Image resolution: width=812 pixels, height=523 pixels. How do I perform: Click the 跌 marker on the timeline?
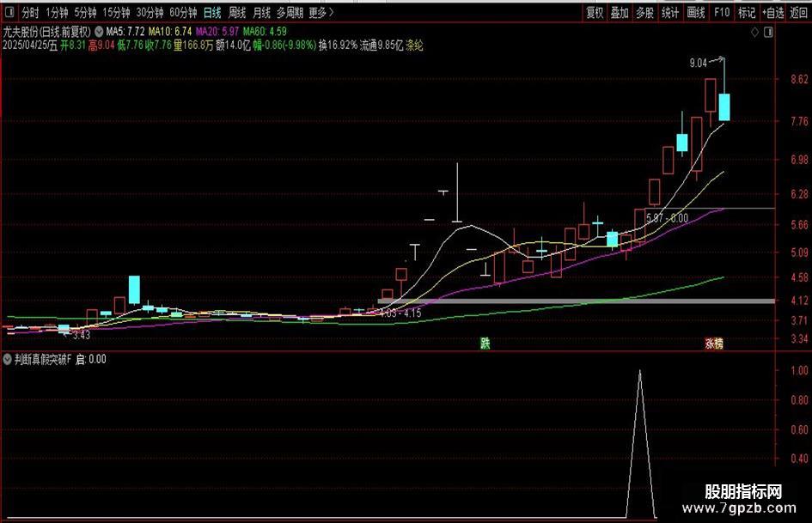coord(485,343)
